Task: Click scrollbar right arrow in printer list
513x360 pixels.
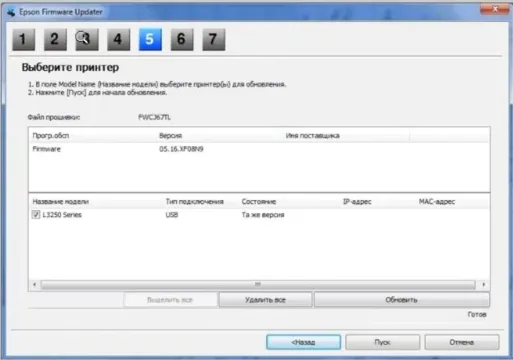Action: [x=483, y=285]
